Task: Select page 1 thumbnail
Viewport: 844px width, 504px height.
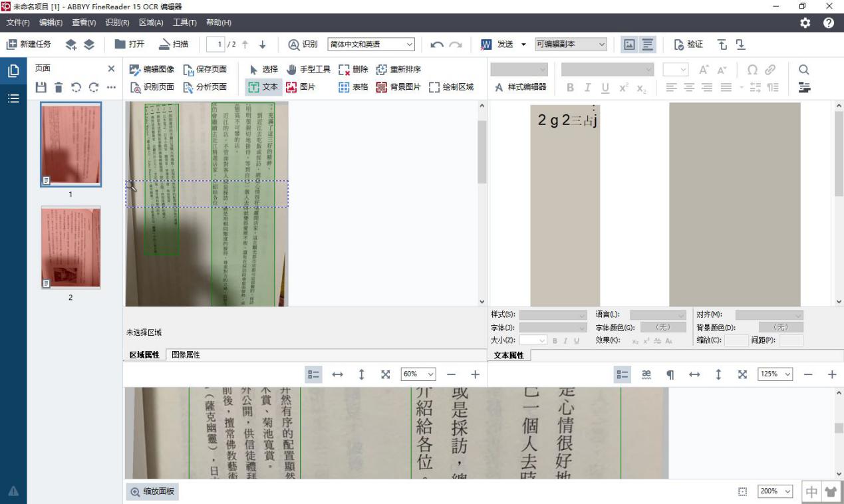Action: coord(70,145)
